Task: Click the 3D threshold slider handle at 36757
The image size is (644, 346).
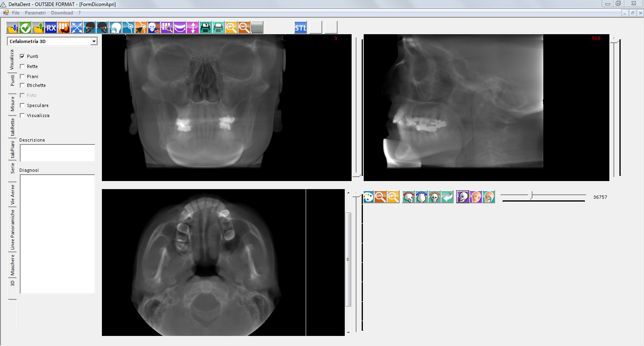Action: [x=531, y=196]
